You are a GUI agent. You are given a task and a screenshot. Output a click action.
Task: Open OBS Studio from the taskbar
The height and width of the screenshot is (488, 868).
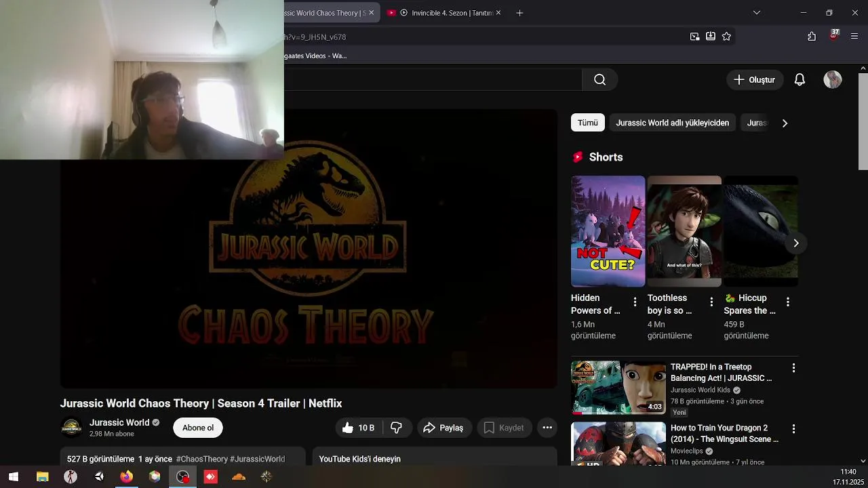tap(182, 477)
